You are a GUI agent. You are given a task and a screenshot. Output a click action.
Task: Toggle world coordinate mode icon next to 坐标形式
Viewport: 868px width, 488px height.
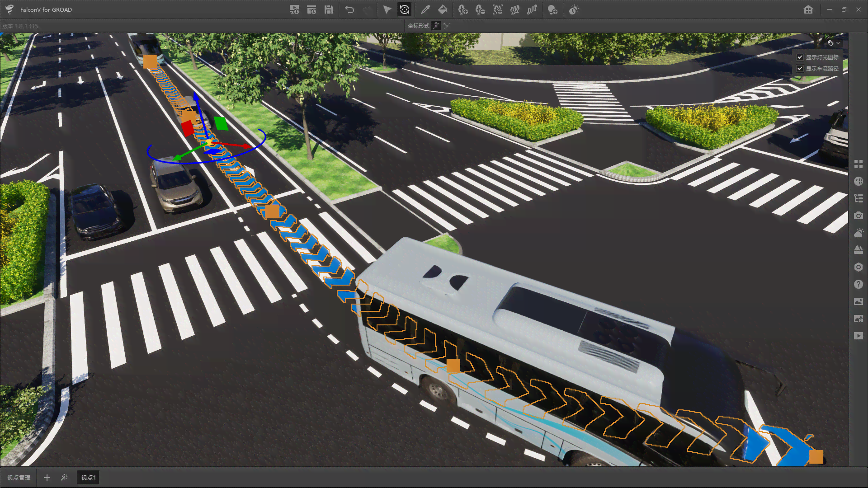coord(447,26)
